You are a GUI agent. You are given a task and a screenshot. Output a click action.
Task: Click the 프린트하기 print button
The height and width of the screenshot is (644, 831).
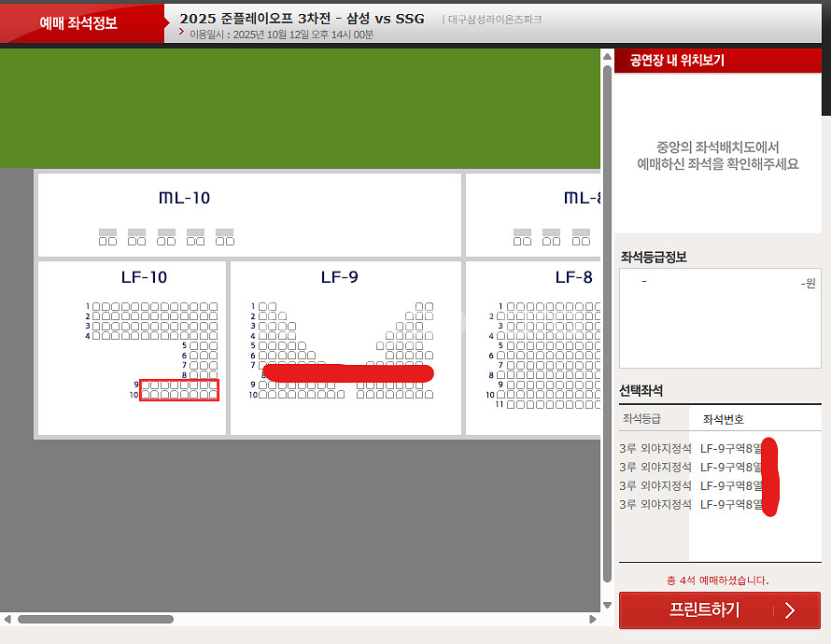click(704, 610)
